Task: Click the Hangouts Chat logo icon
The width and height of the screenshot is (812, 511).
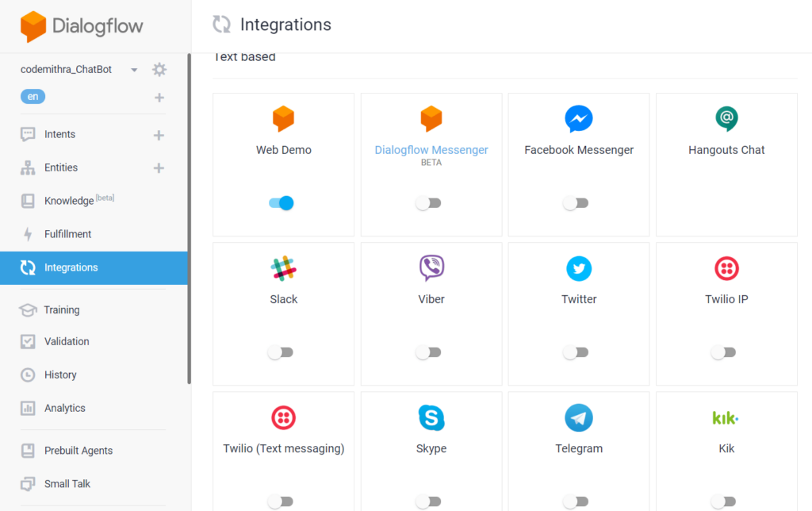Action: pos(726,119)
